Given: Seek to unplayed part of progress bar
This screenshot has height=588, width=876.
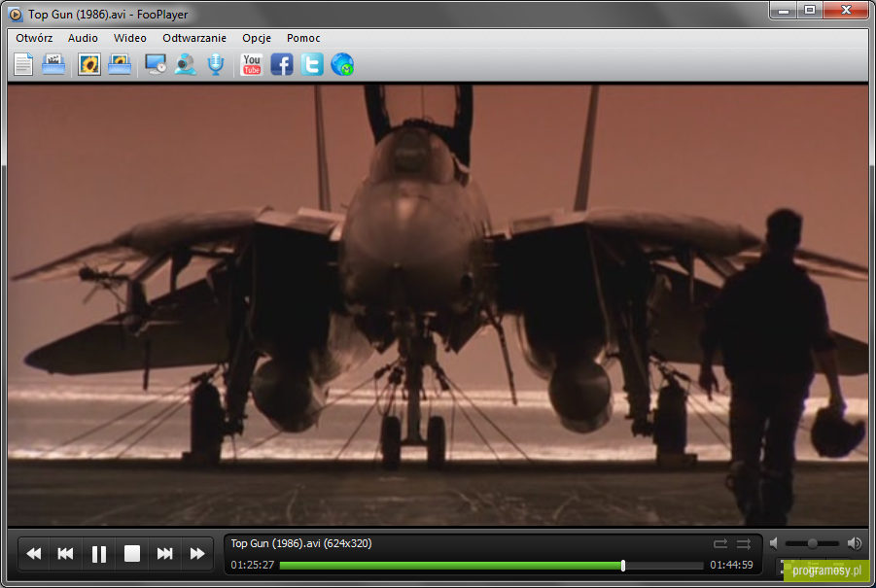Looking at the screenshot, I should [664, 565].
